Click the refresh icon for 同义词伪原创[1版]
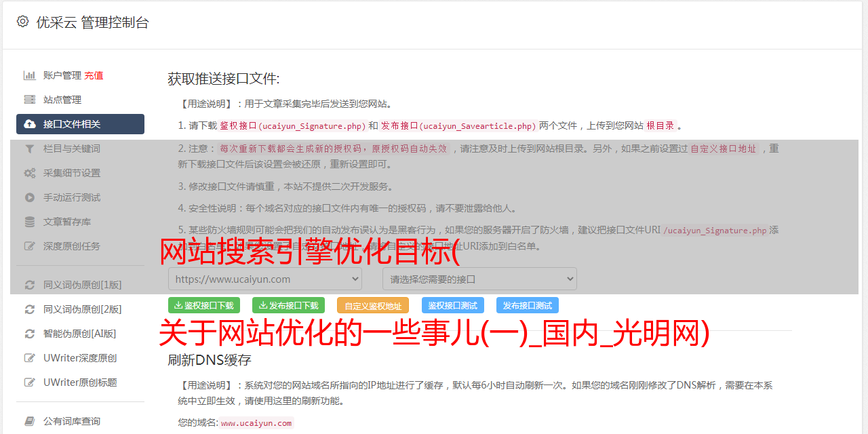 (30, 285)
